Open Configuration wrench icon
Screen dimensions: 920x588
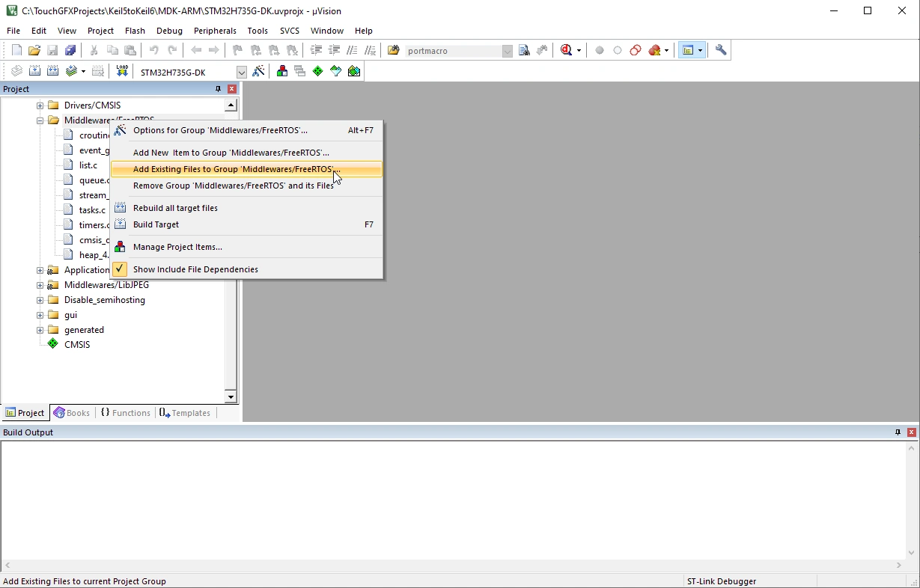(721, 50)
